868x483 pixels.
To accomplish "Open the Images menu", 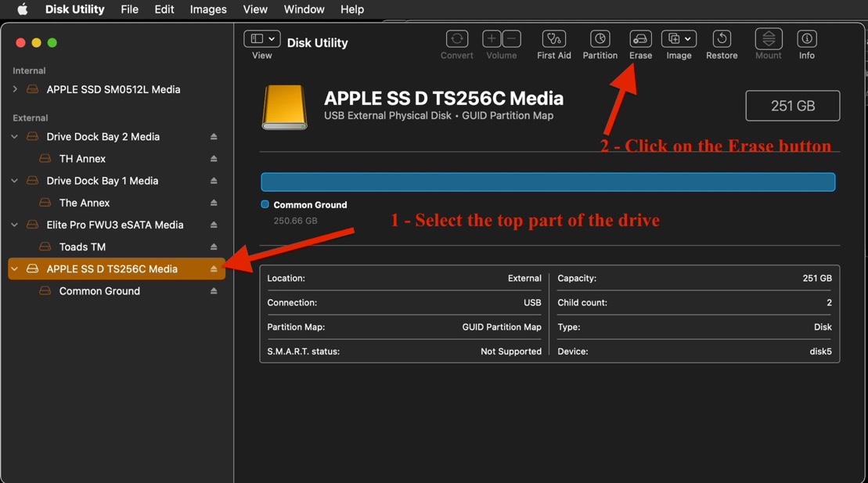I will 208,9.
